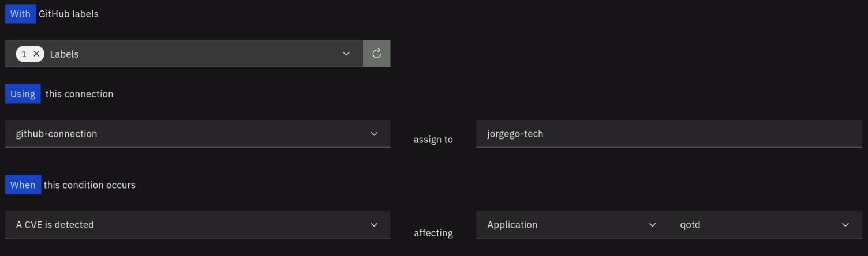Click the blue 'When' tag

[23, 185]
